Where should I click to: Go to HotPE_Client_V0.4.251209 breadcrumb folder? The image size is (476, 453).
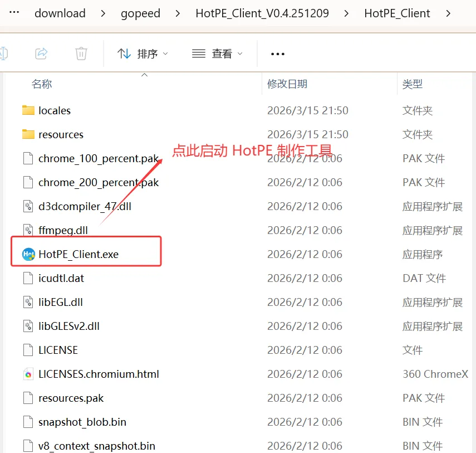tap(262, 13)
